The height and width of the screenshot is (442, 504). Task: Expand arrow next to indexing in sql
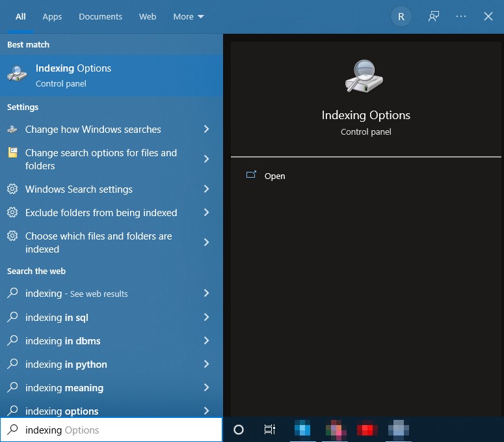click(206, 318)
